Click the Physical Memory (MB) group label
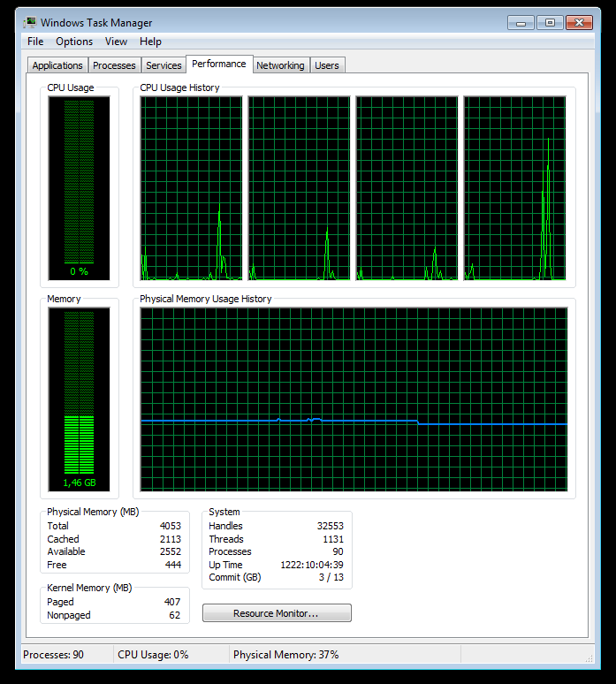This screenshot has height=684, width=616. pyautogui.click(x=93, y=512)
